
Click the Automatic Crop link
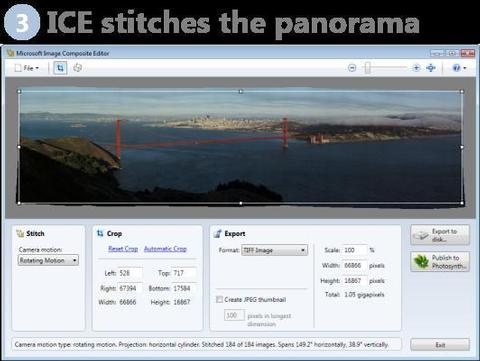pyautogui.click(x=165, y=249)
